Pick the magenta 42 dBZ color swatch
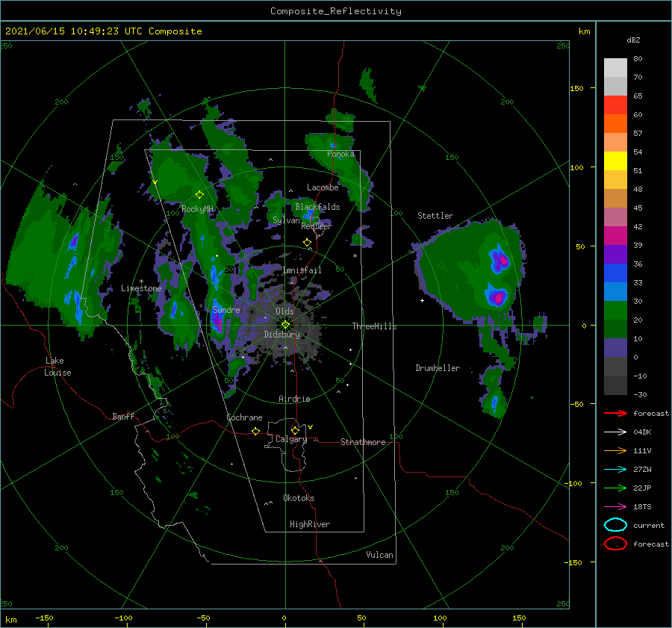 (615, 236)
